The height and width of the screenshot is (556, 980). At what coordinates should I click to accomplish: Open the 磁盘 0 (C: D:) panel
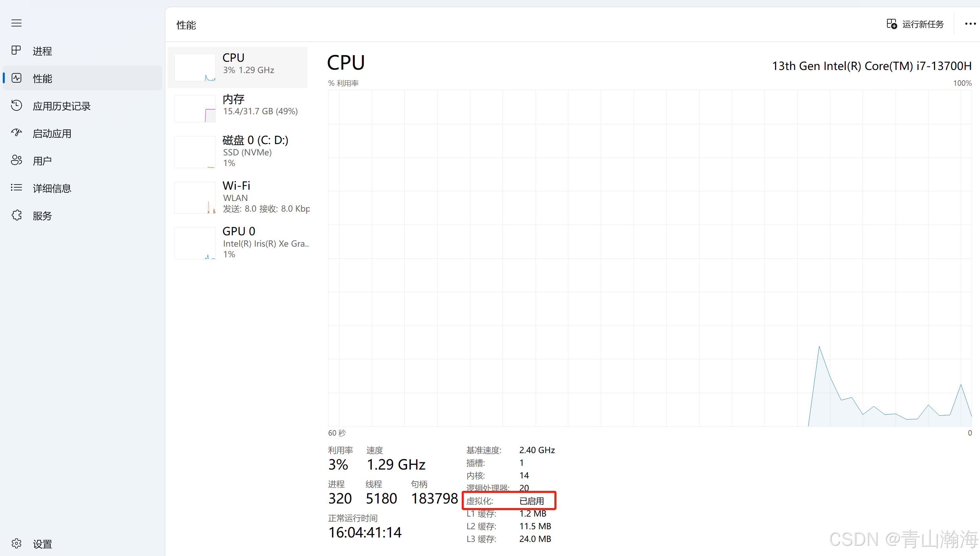[238, 151]
